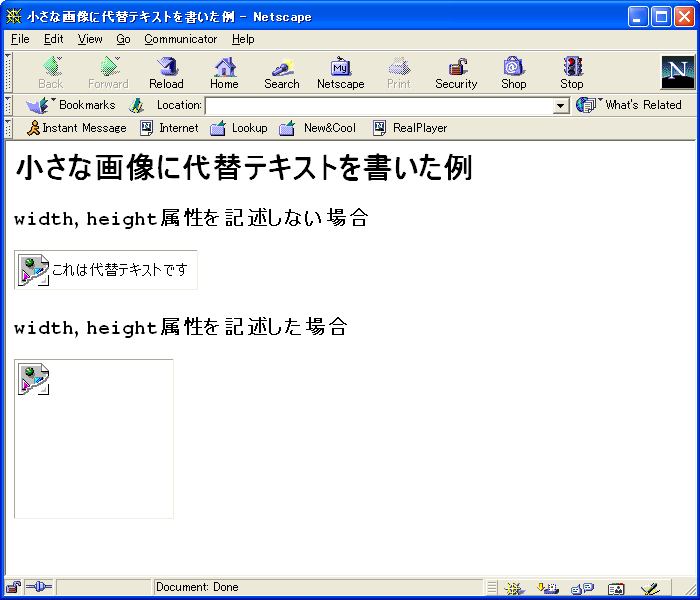The width and height of the screenshot is (700, 600).
Task: Click the Instant Message button
Action: click(x=76, y=128)
